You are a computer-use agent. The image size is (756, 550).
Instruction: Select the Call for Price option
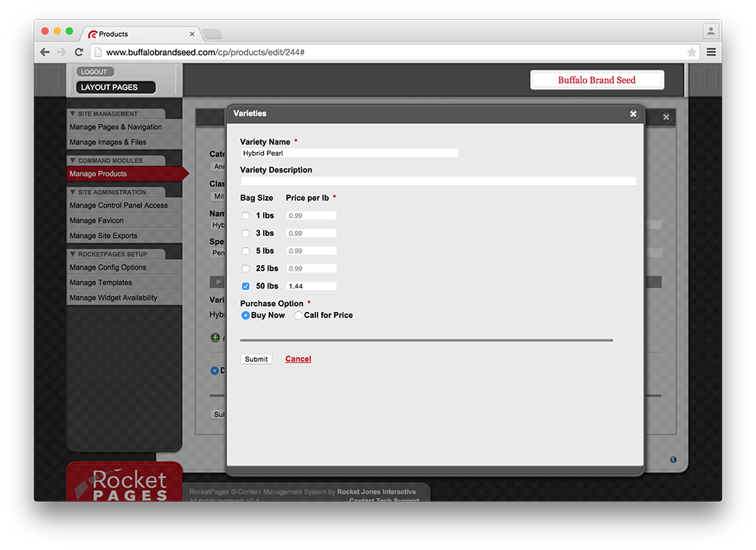299,316
